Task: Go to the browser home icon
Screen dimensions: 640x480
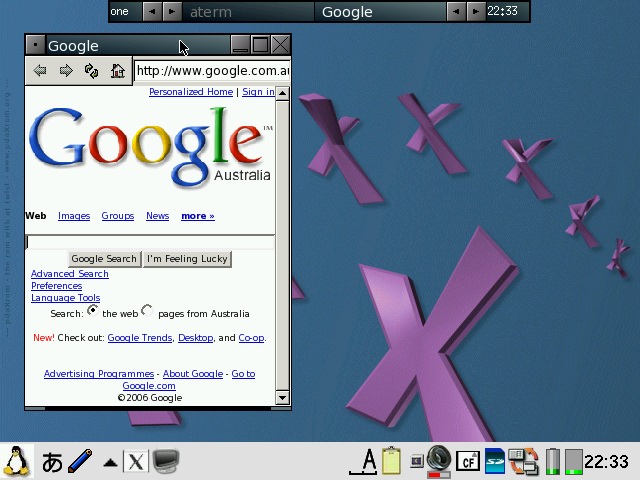Action: click(x=118, y=70)
